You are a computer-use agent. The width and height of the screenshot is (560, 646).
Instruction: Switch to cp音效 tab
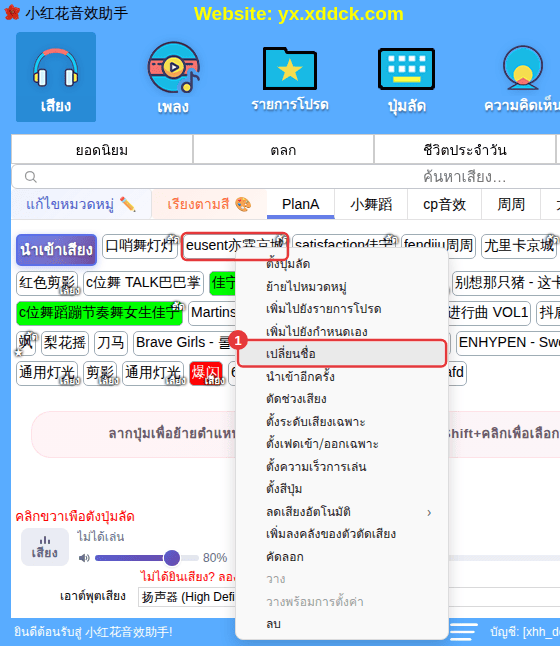[x=444, y=204]
